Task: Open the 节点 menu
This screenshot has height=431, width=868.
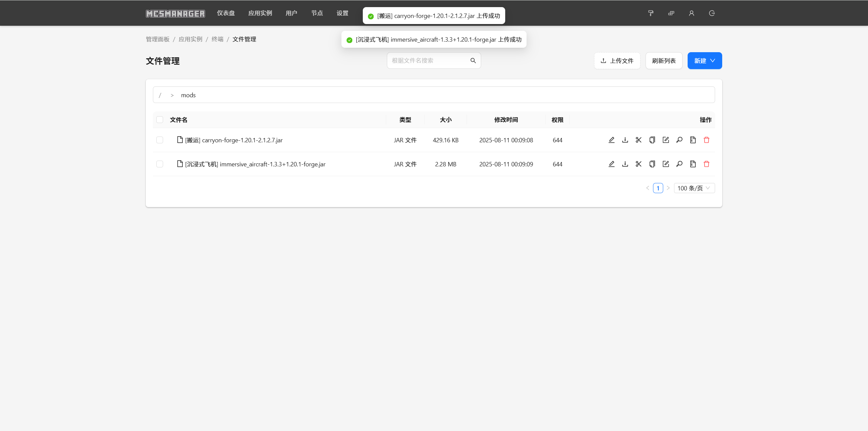Action: [x=317, y=13]
